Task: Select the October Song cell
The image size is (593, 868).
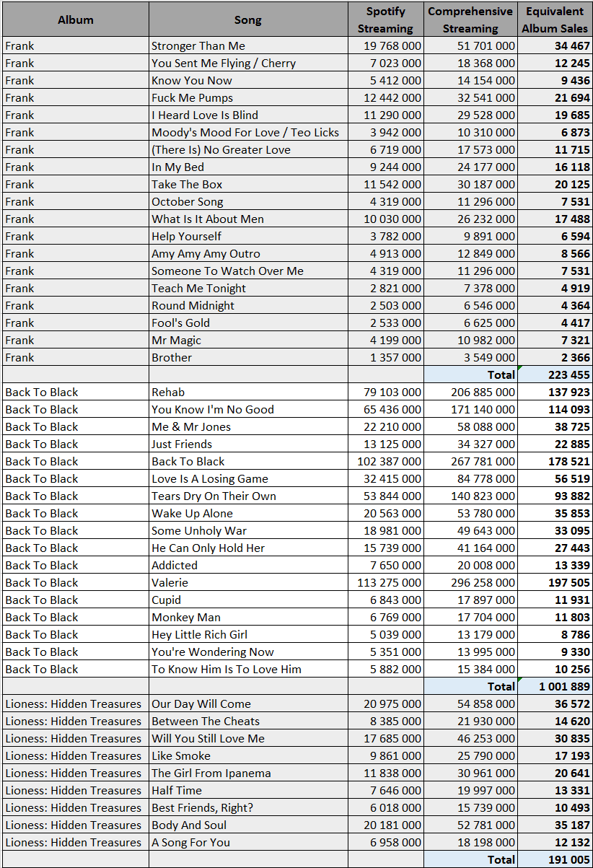Action: coord(248,201)
